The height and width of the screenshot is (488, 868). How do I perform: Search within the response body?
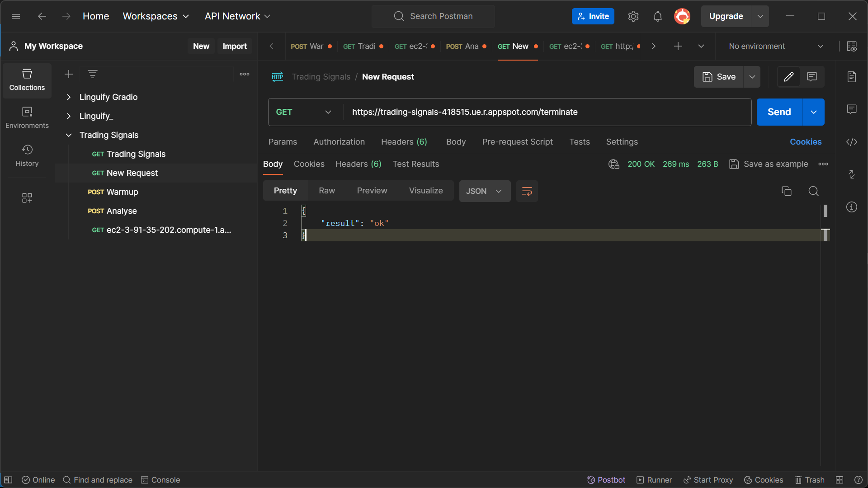[x=813, y=191]
